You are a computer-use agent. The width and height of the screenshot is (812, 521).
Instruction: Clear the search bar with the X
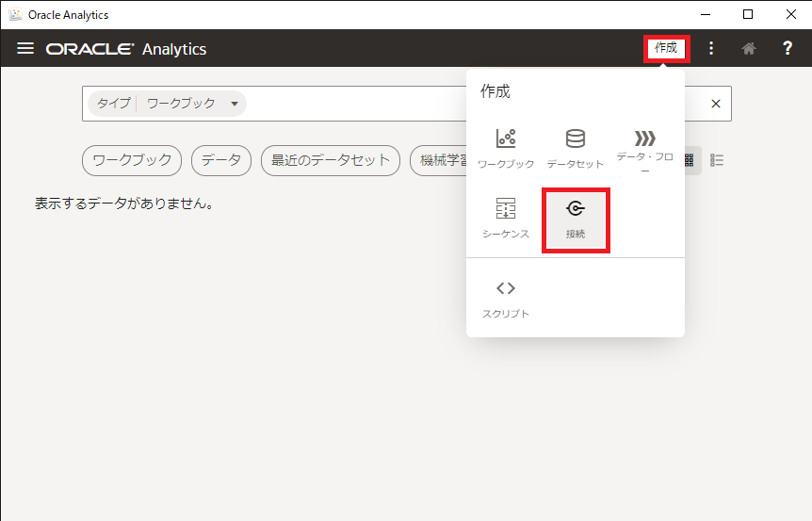(716, 104)
